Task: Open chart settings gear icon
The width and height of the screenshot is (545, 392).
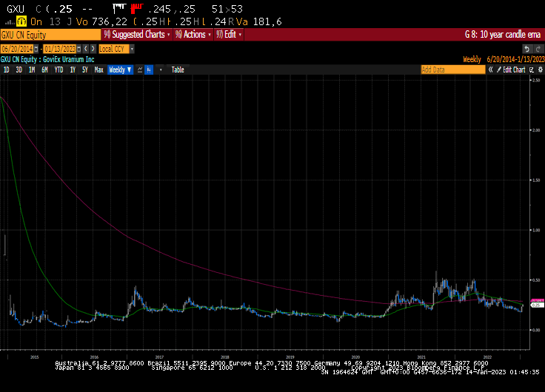Action: (x=540, y=70)
